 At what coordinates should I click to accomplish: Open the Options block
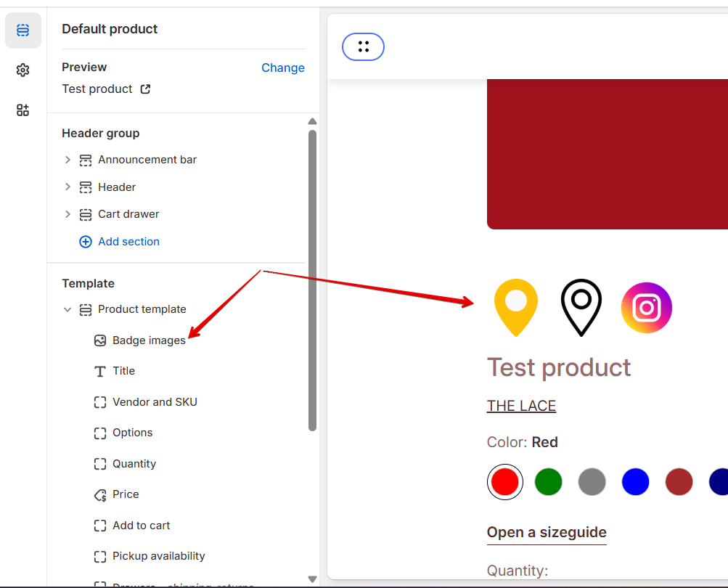pos(132,433)
